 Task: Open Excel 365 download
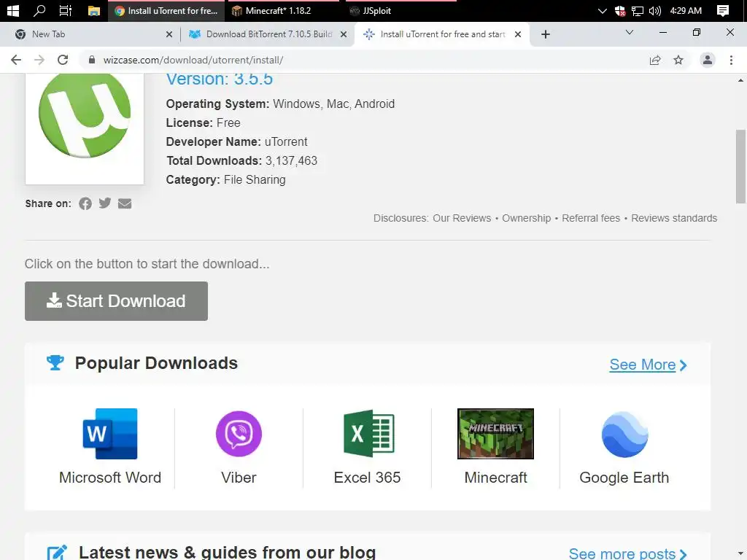368,447
